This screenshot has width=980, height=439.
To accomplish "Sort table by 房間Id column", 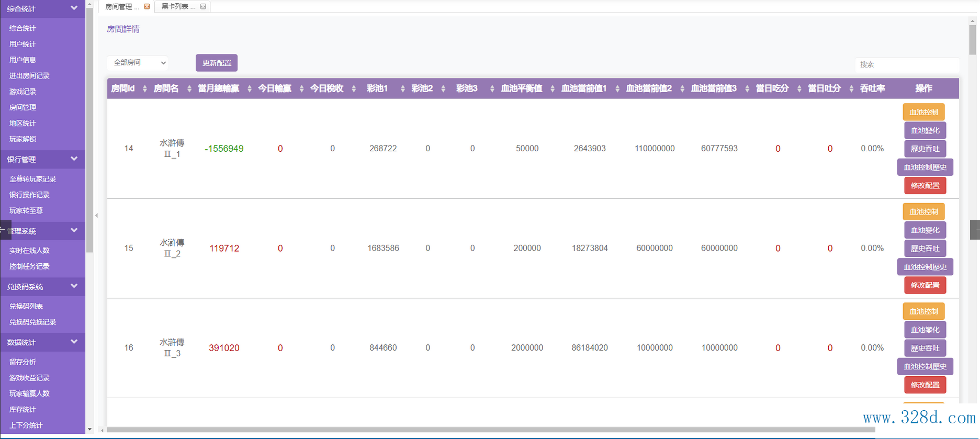I will tap(145, 89).
